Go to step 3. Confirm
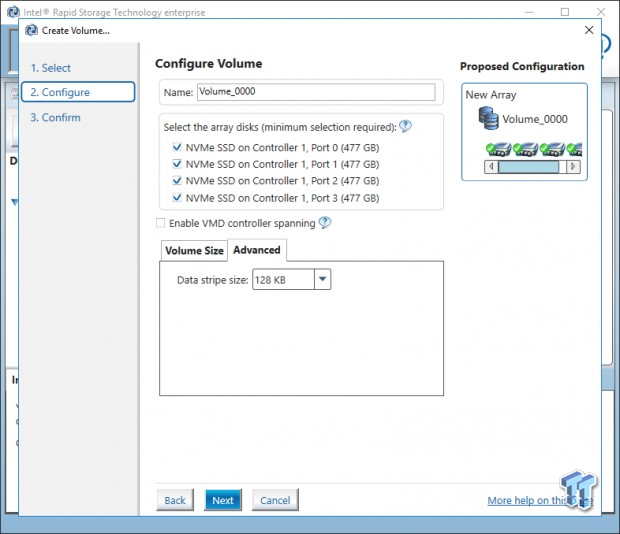This screenshot has width=620, height=534. click(x=55, y=117)
